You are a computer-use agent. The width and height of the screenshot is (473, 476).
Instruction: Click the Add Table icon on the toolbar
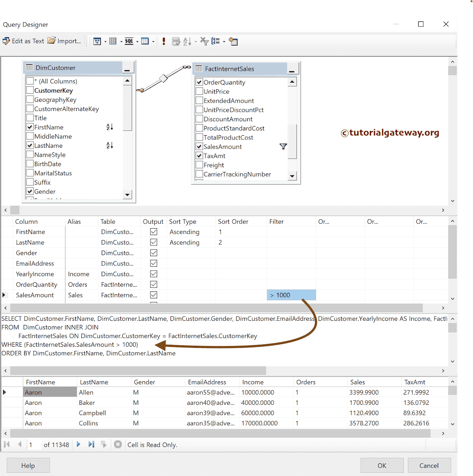click(x=233, y=41)
